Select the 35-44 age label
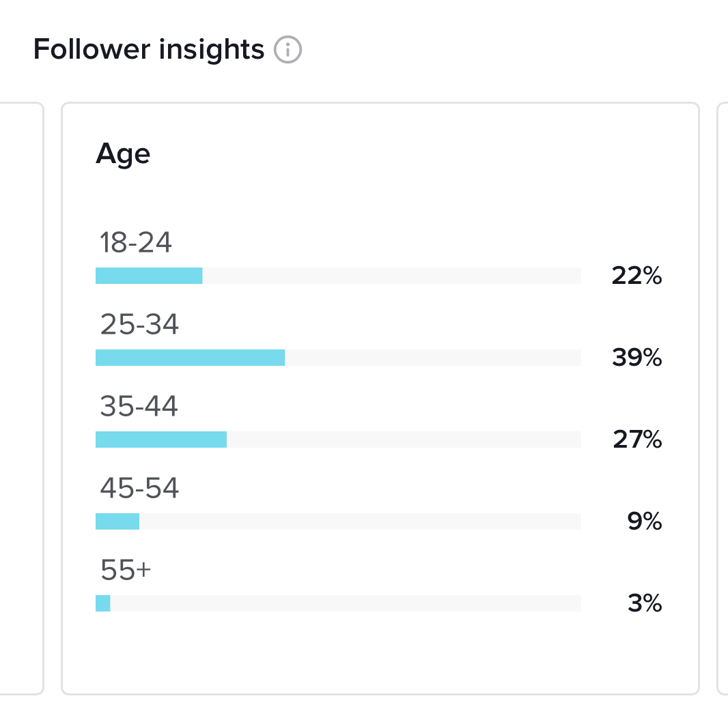Screen dimensions: 728x705 (139, 407)
